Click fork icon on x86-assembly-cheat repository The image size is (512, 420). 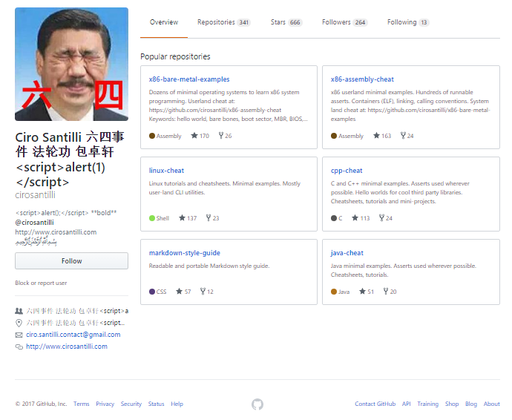coord(403,136)
